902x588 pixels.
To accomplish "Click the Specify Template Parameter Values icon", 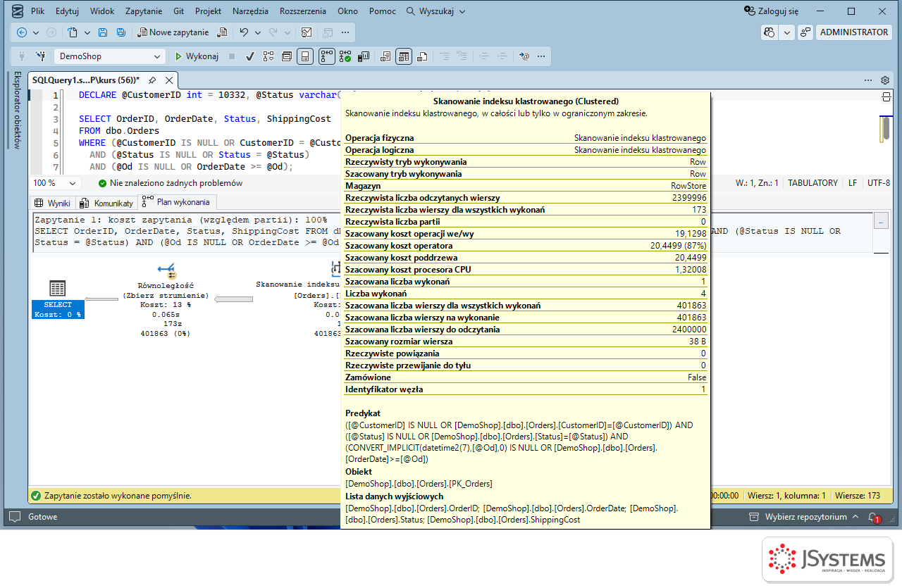I will [524, 56].
